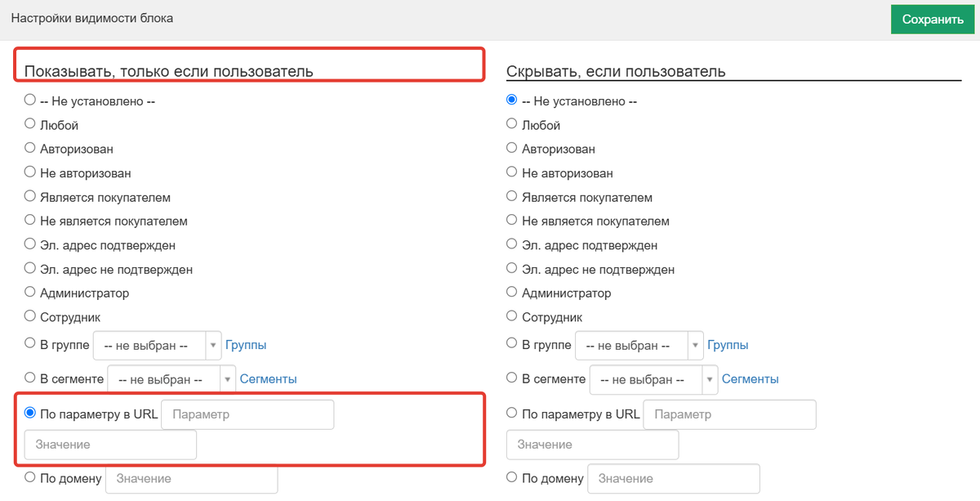Pick 'Эл. адрес подтвержден' under Показывать

click(30, 244)
